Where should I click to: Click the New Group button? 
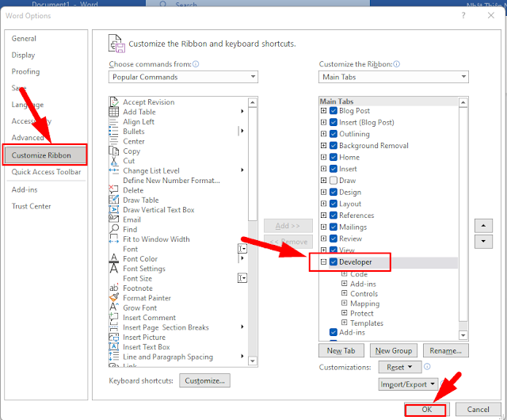tap(394, 351)
